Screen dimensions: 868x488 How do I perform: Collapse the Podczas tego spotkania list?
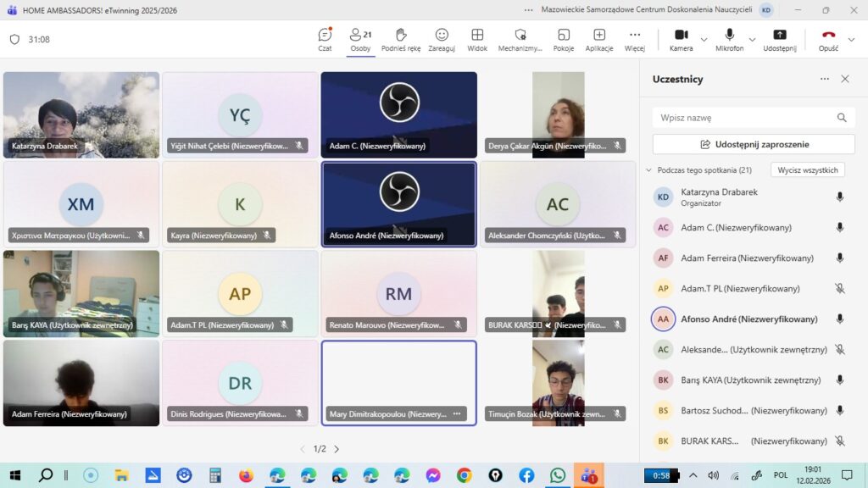pyautogui.click(x=648, y=169)
